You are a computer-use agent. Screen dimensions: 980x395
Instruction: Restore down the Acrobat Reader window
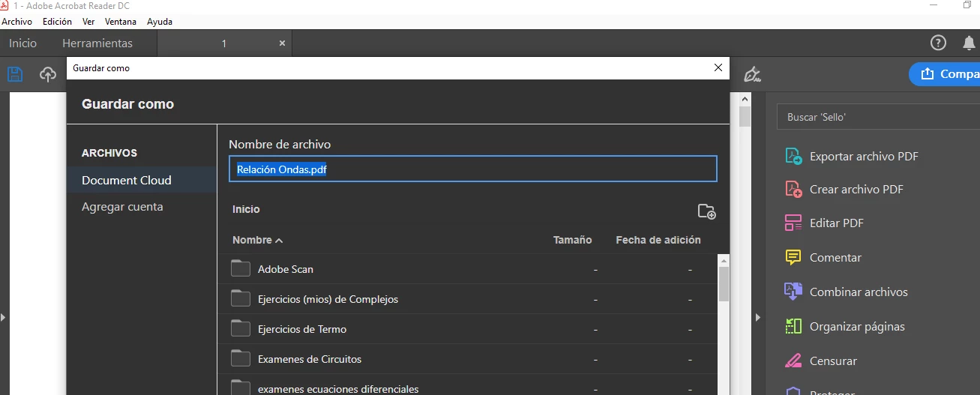pos(967,5)
